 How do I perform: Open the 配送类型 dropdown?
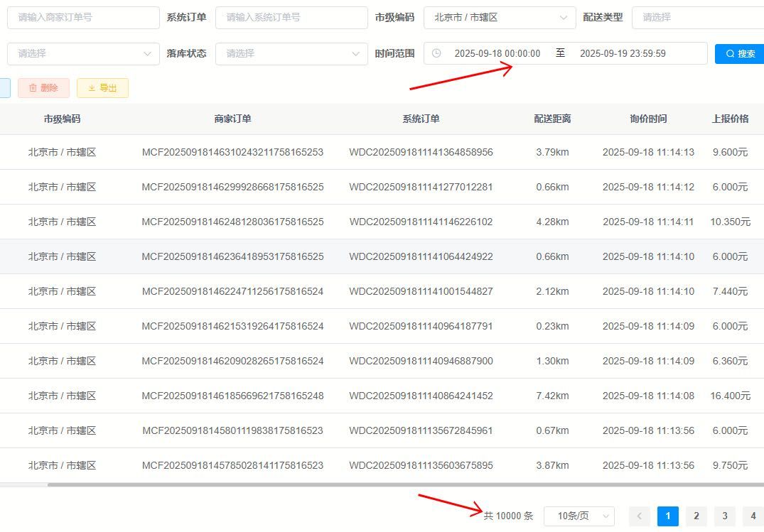tap(698, 18)
